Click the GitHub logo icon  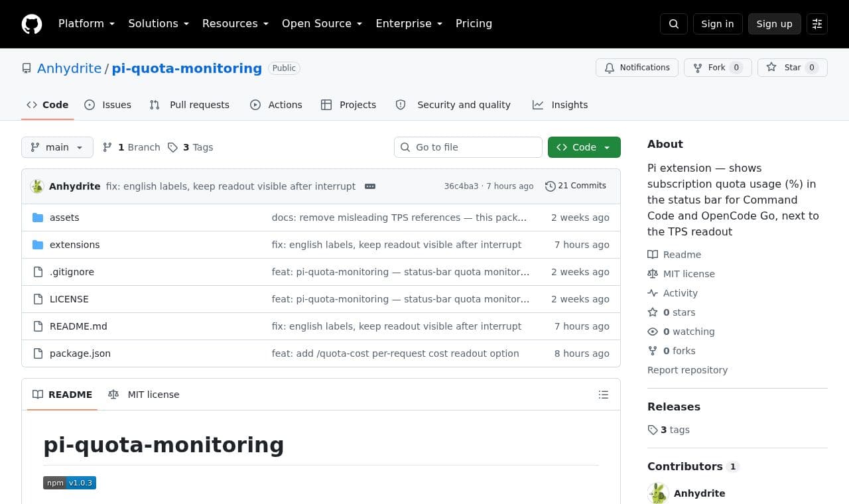32,24
